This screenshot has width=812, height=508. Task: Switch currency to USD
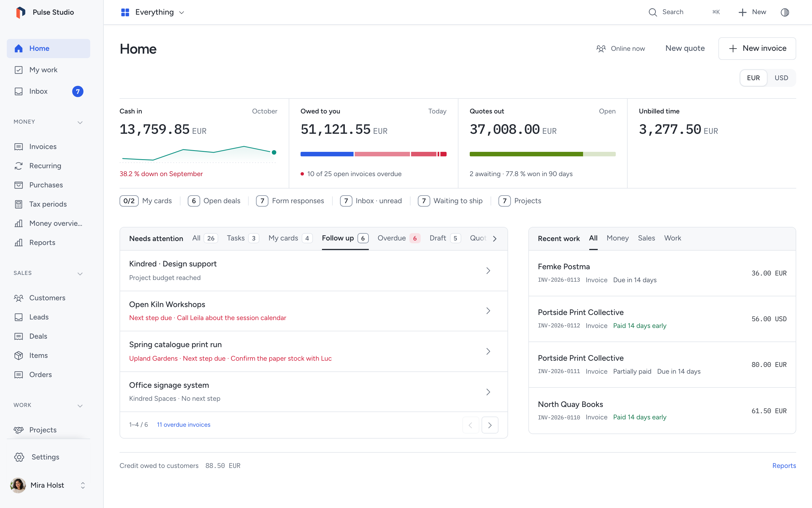pos(781,78)
